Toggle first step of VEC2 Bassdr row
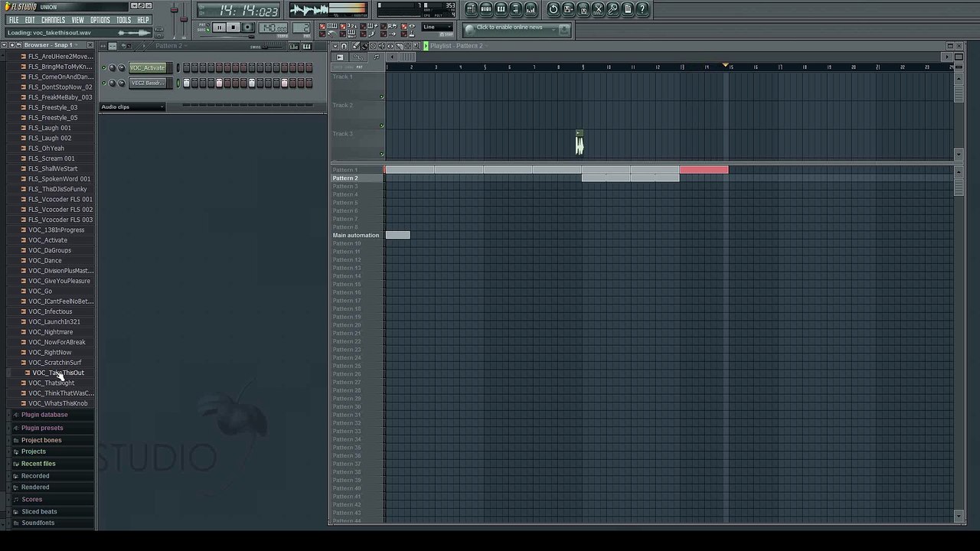Image resolution: width=980 pixels, height=551 pixels. 186,83
